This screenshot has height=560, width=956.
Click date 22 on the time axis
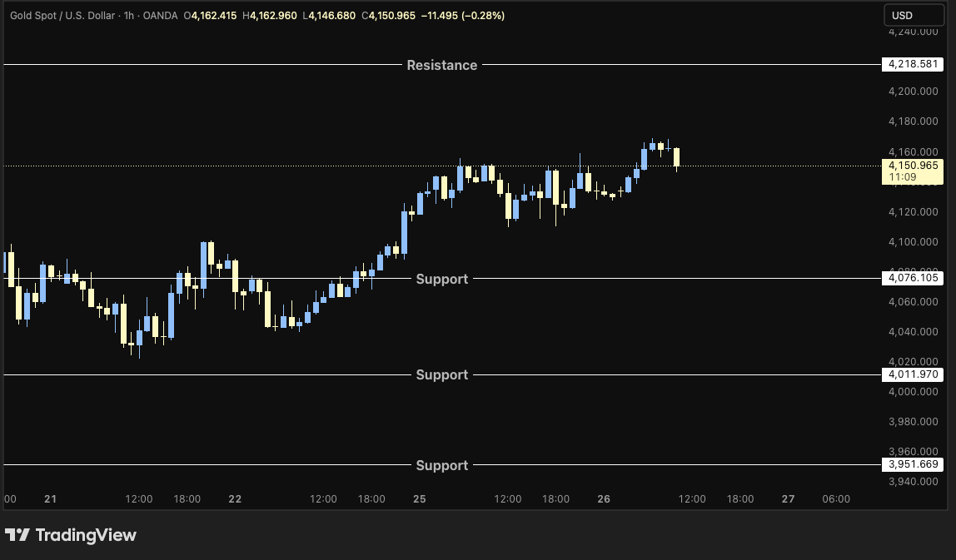[x=235, y=499]
